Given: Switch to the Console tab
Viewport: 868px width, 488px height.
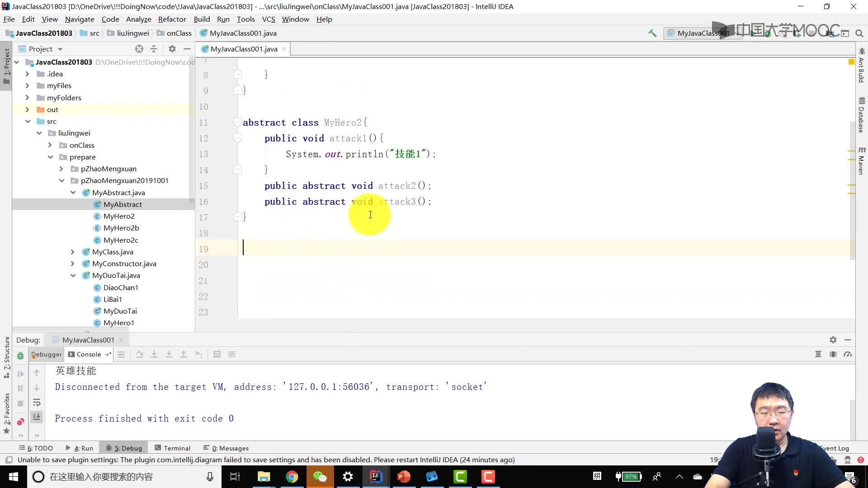Looking at the screenshot, I should tap(89, 354).
